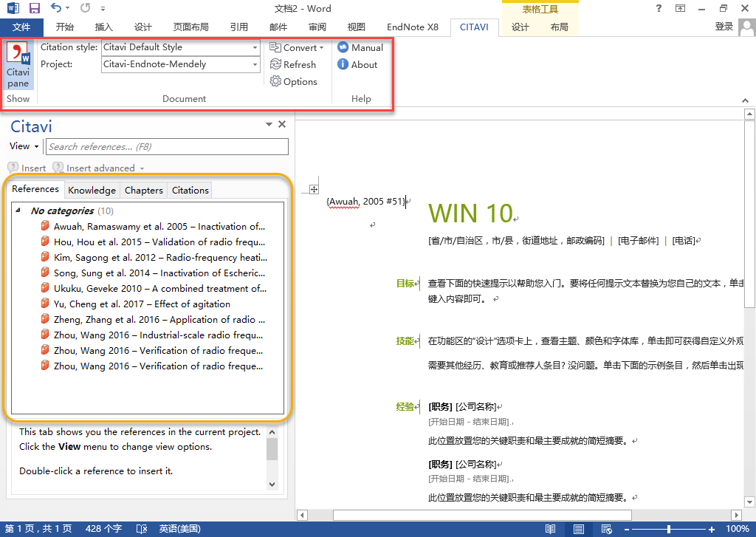Open the Citation style dropdown
The width and height of the screenshot is (756, 537).
(x=255, y=47)
